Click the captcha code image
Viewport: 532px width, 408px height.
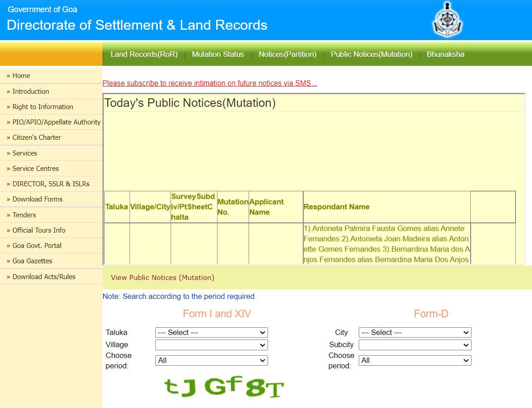tap(222, 387)
